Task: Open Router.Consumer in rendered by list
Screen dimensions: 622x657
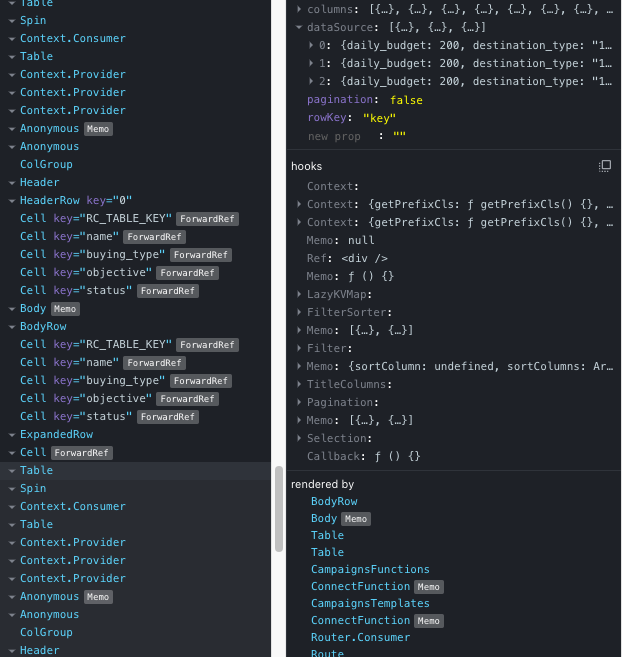Action: tap(360, 637)
